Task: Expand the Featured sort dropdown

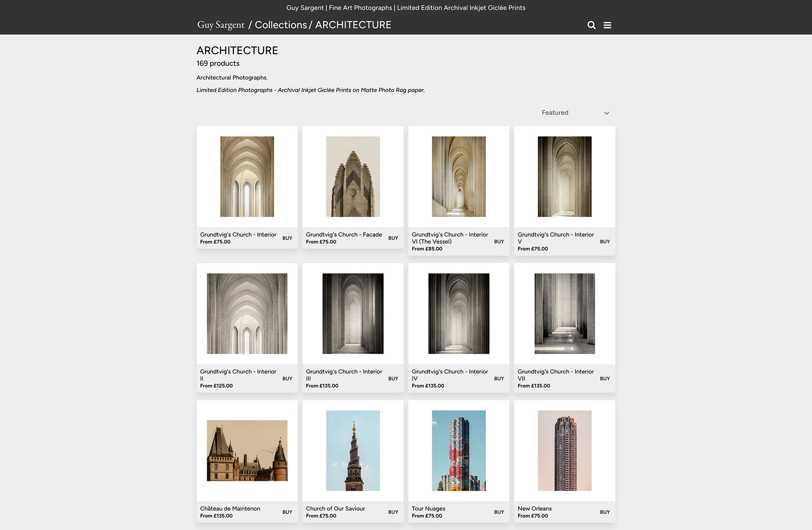Action: click(x=575, y=113)
